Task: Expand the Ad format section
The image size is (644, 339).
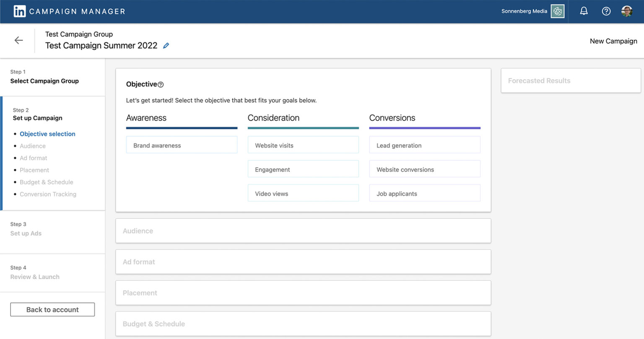Action: tap(303, 261)
